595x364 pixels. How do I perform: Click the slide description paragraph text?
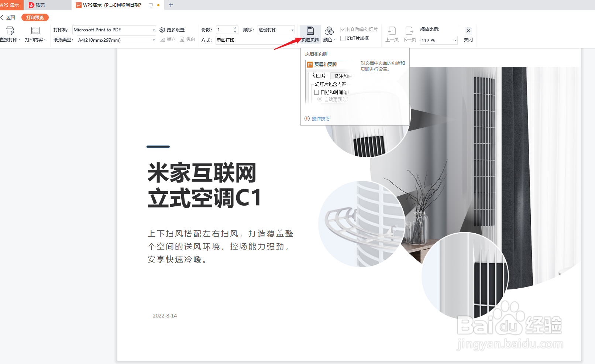pos(220,247)
